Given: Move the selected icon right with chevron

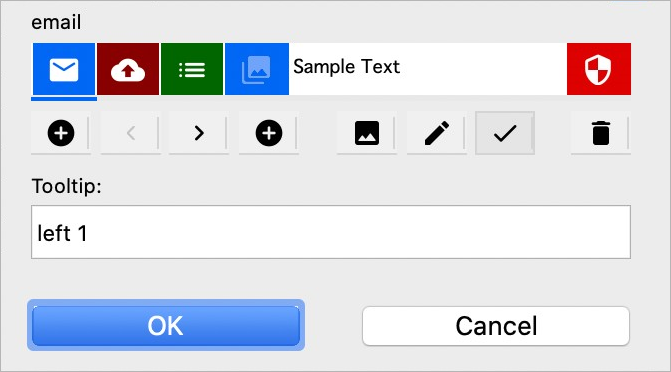Looking at the screenshot, I should pyautogui.click(x=199, y=133).
